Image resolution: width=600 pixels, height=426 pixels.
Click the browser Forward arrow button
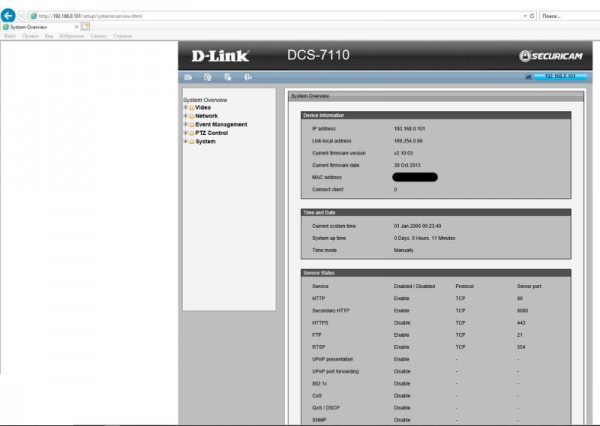[x=22, y=16]
